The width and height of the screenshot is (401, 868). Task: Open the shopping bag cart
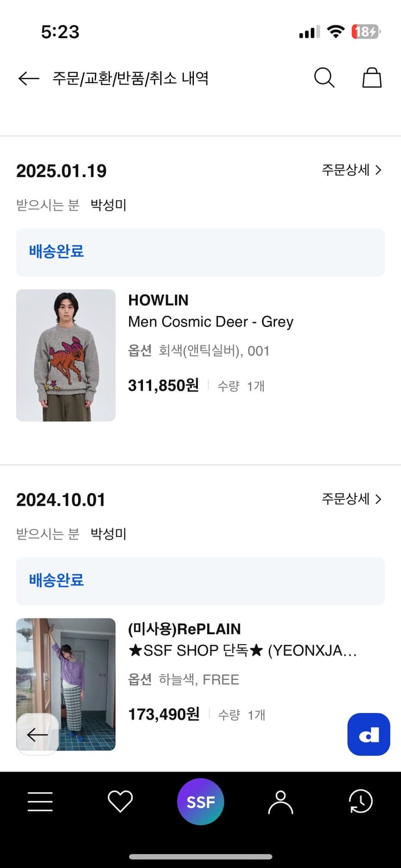[371, 78]
